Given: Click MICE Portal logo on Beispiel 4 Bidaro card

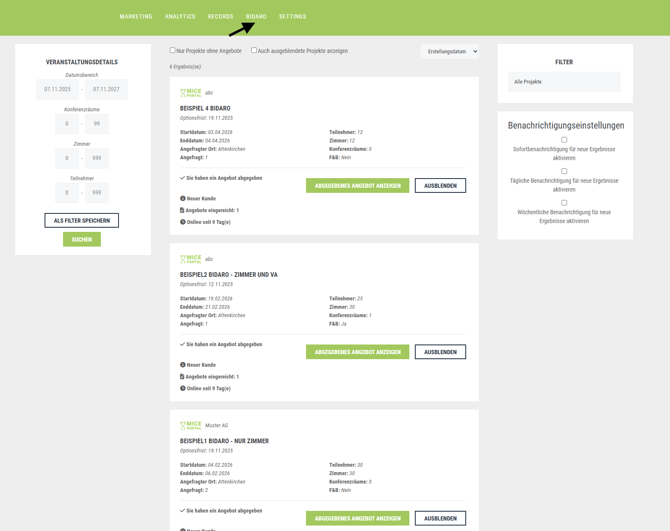Looking at the screenshot, I should pyautogui.click(x=190, y=93).
